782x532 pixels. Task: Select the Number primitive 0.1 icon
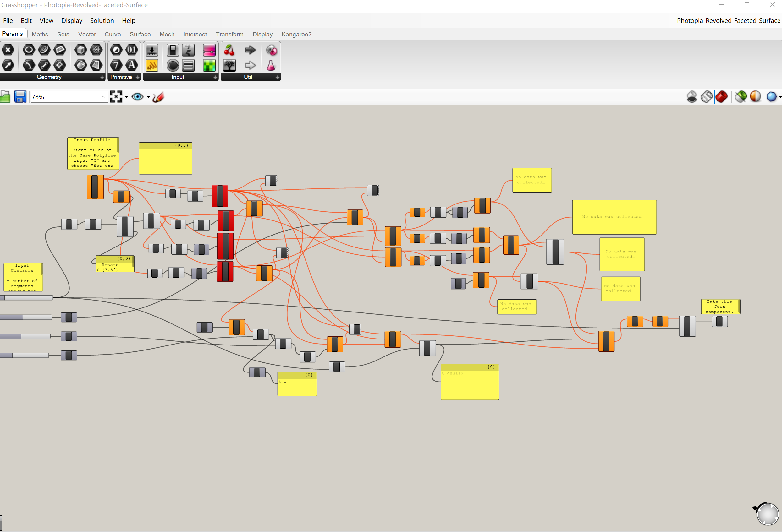(132, 50)
